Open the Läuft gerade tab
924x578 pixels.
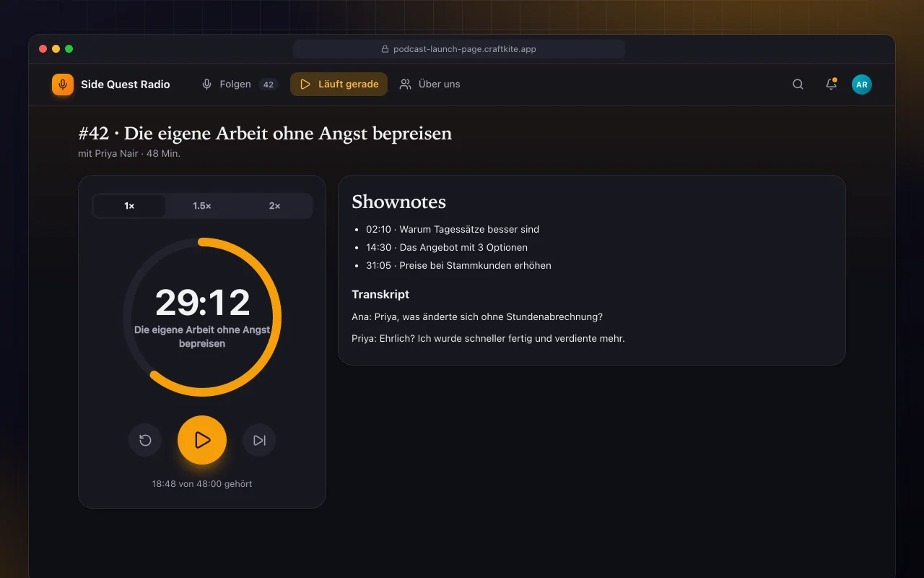tap(339, 85)
